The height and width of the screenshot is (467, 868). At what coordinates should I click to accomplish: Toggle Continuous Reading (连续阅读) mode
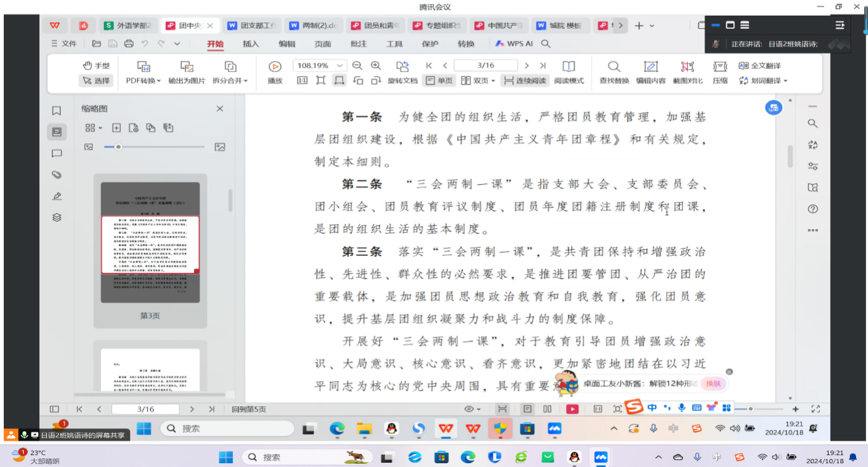(x=524, y=81)
